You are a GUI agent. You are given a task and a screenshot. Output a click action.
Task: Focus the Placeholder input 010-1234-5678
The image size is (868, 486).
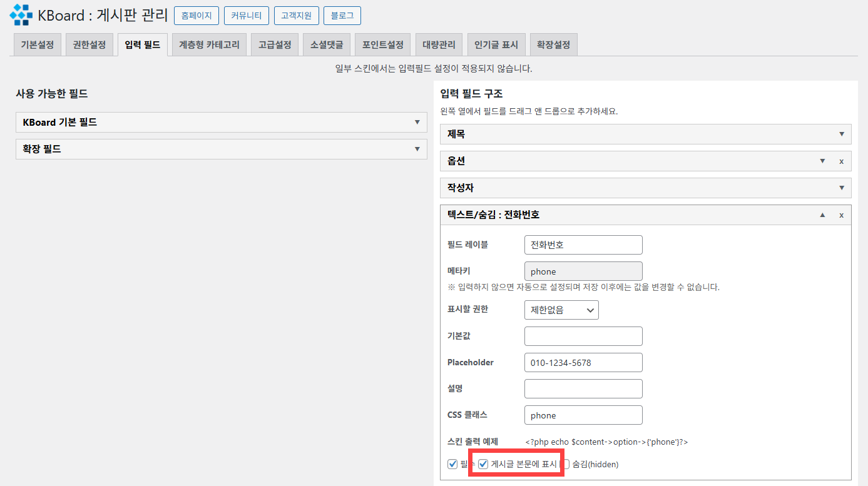pos(583,362)
